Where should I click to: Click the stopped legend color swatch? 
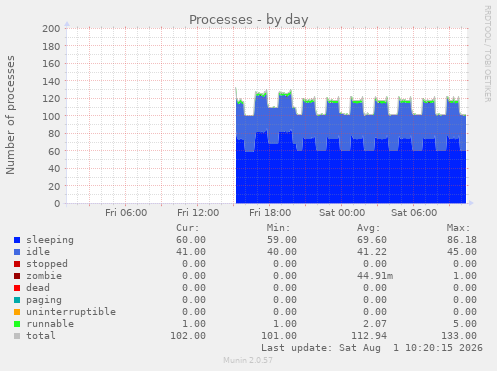[17, 264]
